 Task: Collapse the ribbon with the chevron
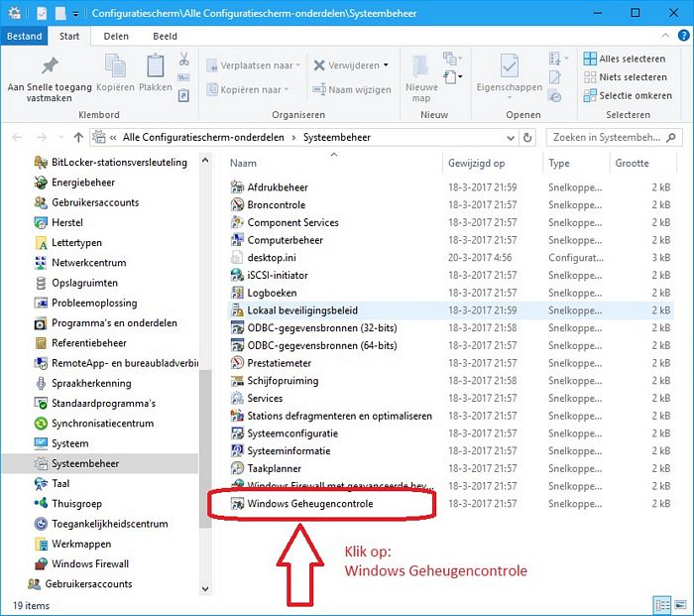[x=665, y=36]
